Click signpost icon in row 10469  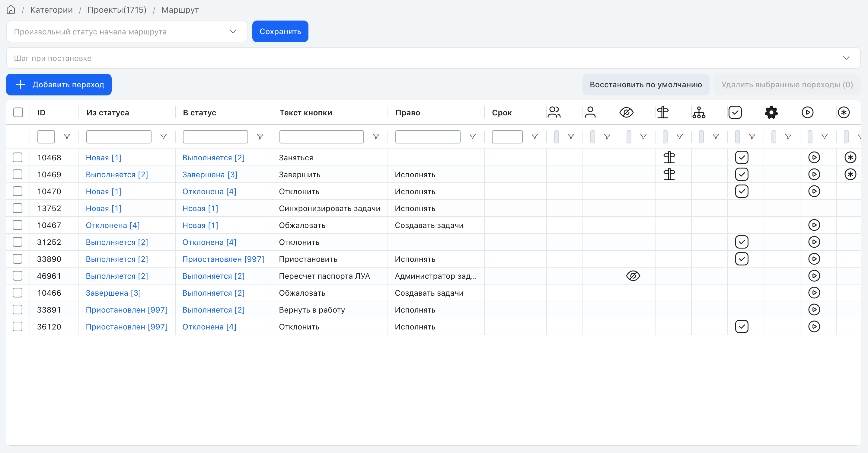point(669,174)
